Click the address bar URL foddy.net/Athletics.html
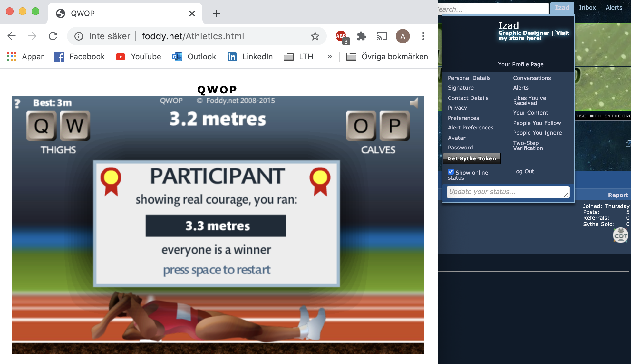Screen dimensions: 631x364 [193, 36]
